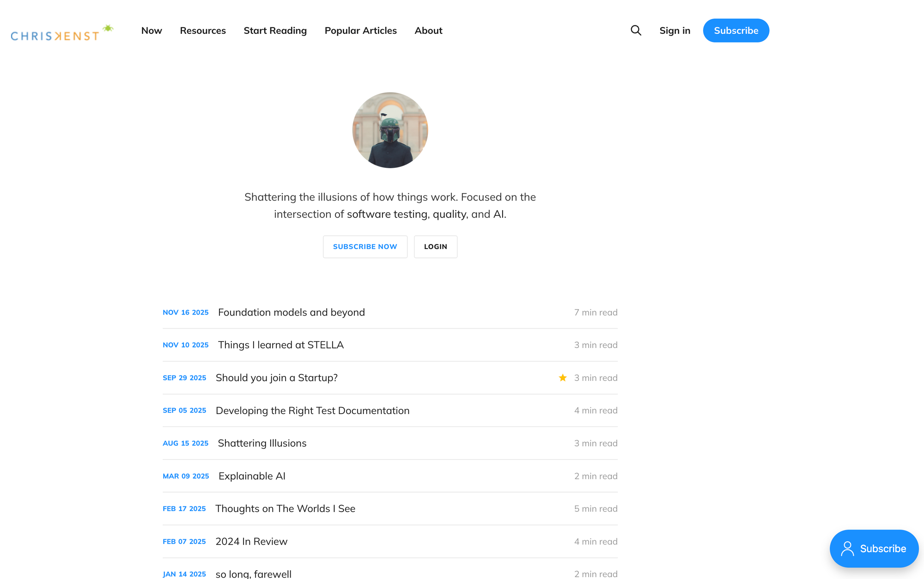Open the Now menu item

(x=152, y=30)
